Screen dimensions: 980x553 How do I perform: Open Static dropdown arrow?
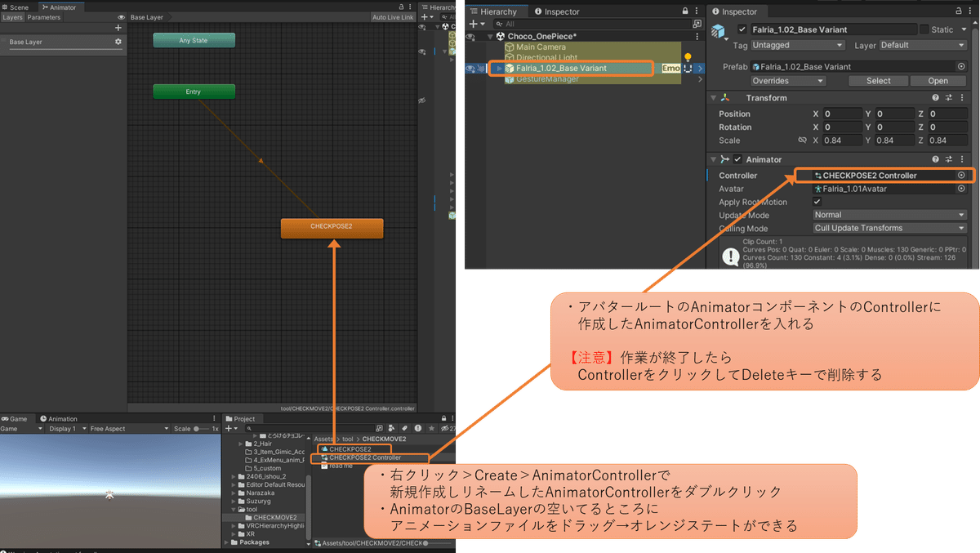click(962, 29)
